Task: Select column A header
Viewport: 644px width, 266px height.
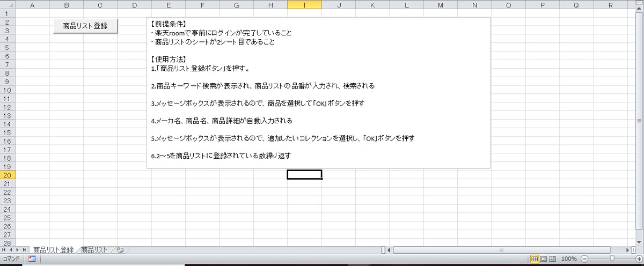Action: (32, 5)
